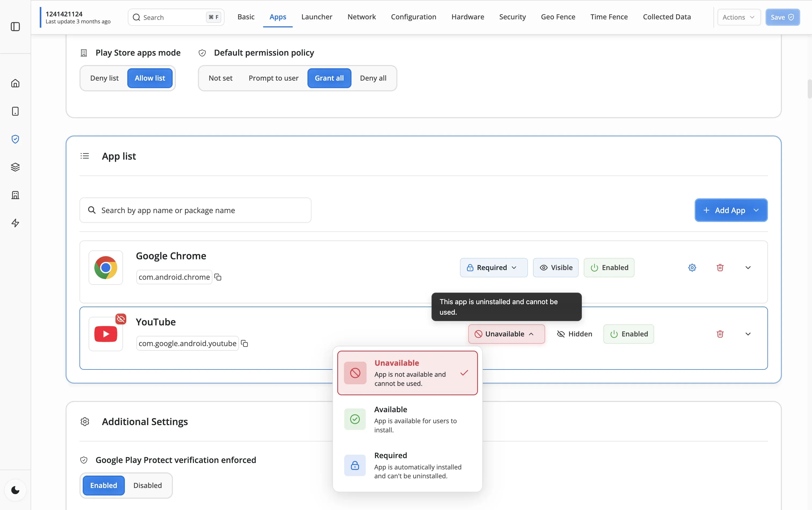812x510 pixels.
Task: Open the Actions dropdown
Action: pos(739,17)
